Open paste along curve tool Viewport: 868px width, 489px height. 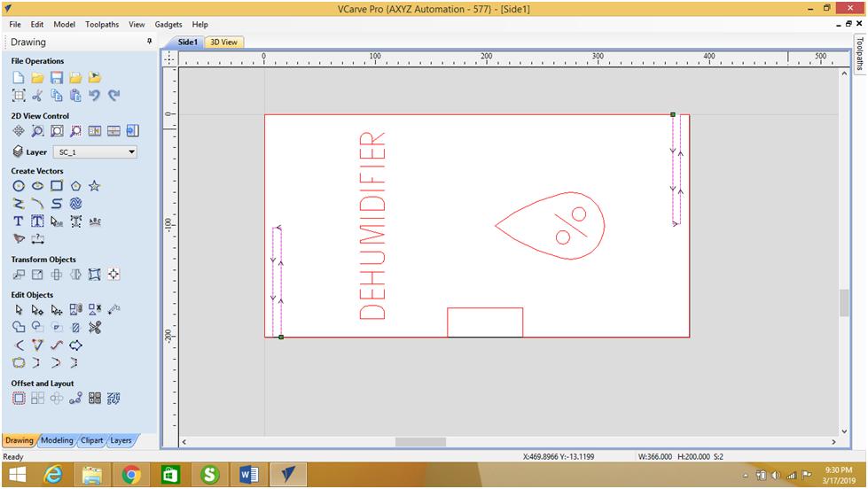76,399
